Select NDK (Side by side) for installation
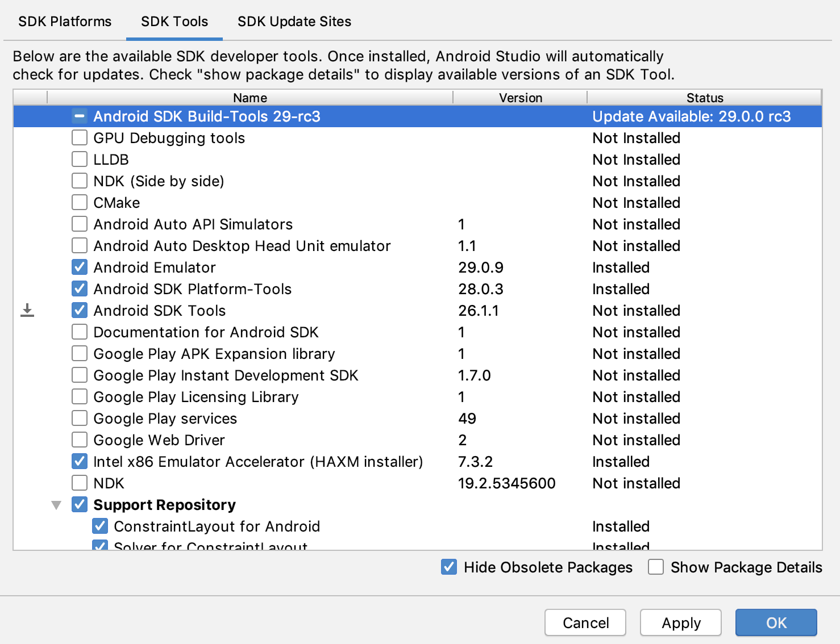This screenshot has width=840, height=644. pyautogui.click(x=79, y=181)
